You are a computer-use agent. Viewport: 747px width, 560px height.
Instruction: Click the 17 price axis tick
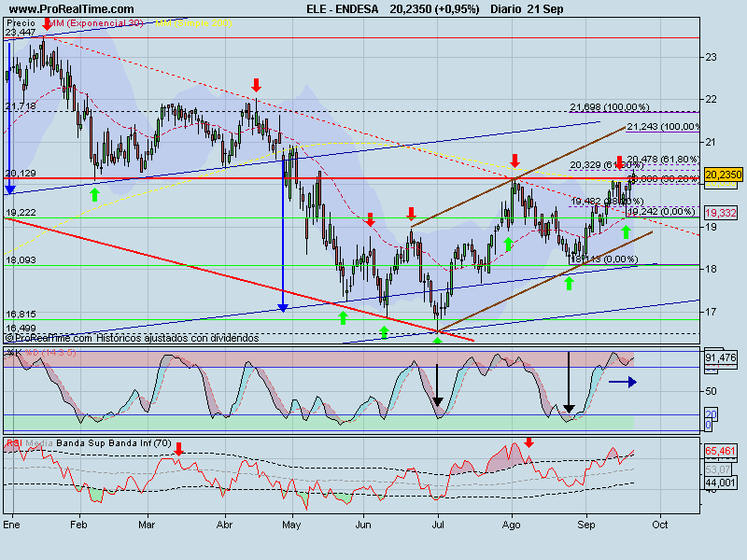coord(711,312)
